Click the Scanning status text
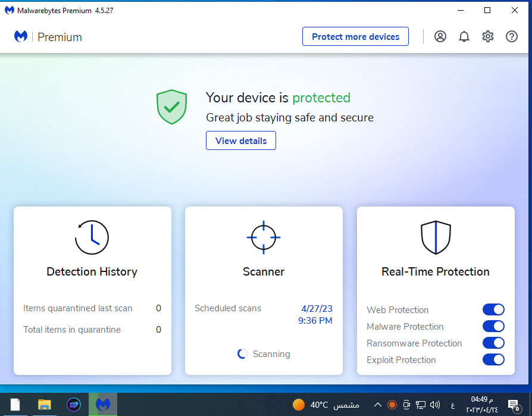The image size is (532, 416). pyautogui.click(x=271, y=354)
